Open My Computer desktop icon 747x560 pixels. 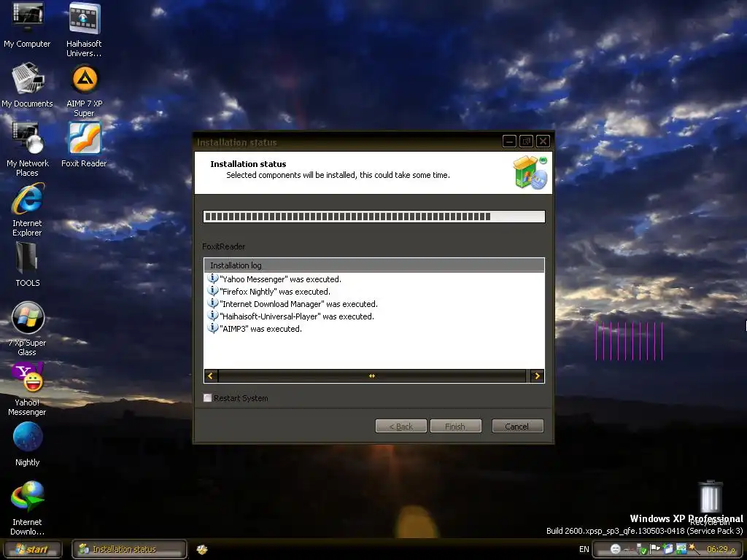27,25
